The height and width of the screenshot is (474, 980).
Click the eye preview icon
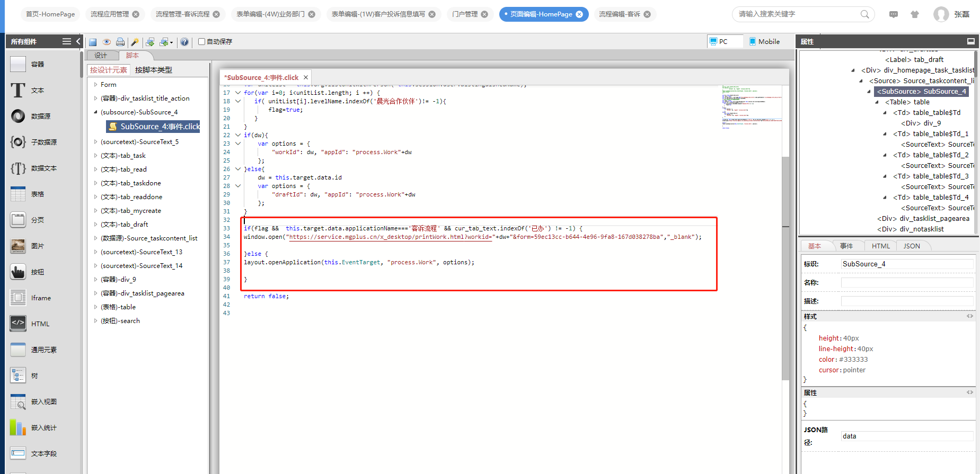click(107, 42)
